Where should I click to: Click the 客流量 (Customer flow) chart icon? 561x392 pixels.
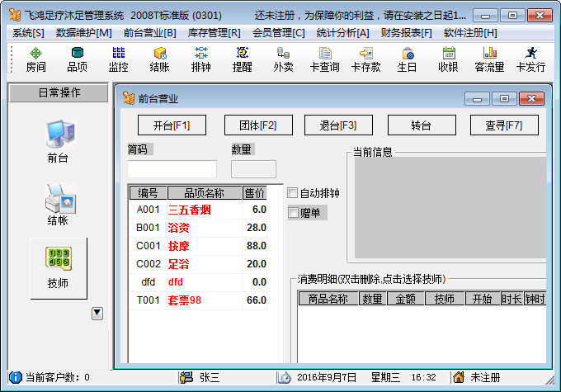point(489,59)
